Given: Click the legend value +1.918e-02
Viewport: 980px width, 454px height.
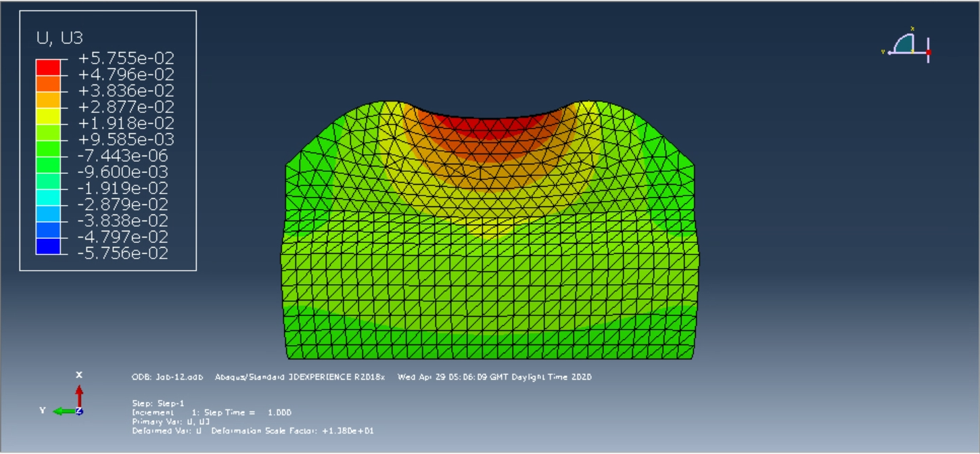Looking at the screenshot, I should click(x=126, y=123).
